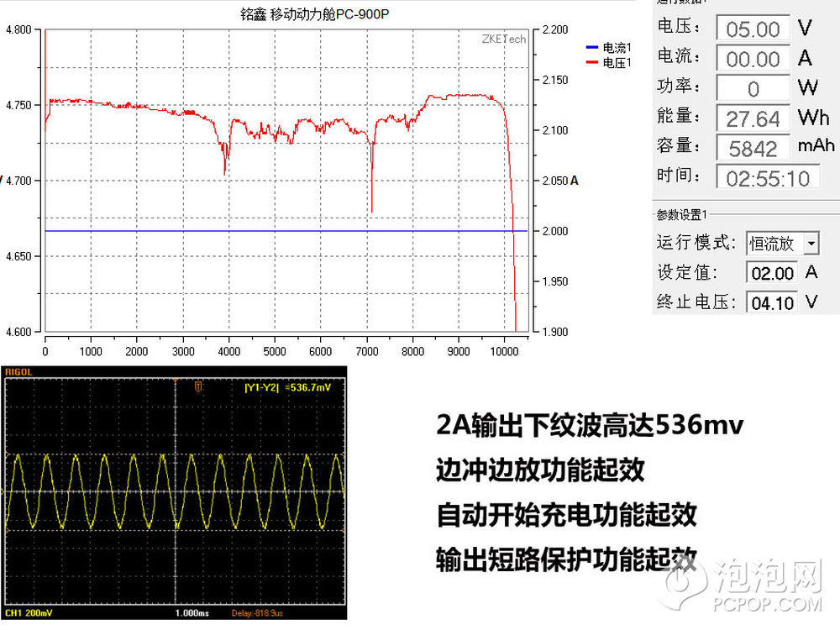This screenshot has width=840, height=630.
Task: Click the red 电压1 legend swatch
Action: click(592, 63)
